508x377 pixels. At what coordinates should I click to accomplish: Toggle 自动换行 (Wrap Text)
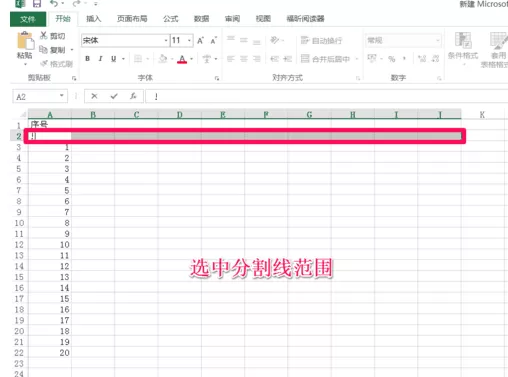(321, 41)
